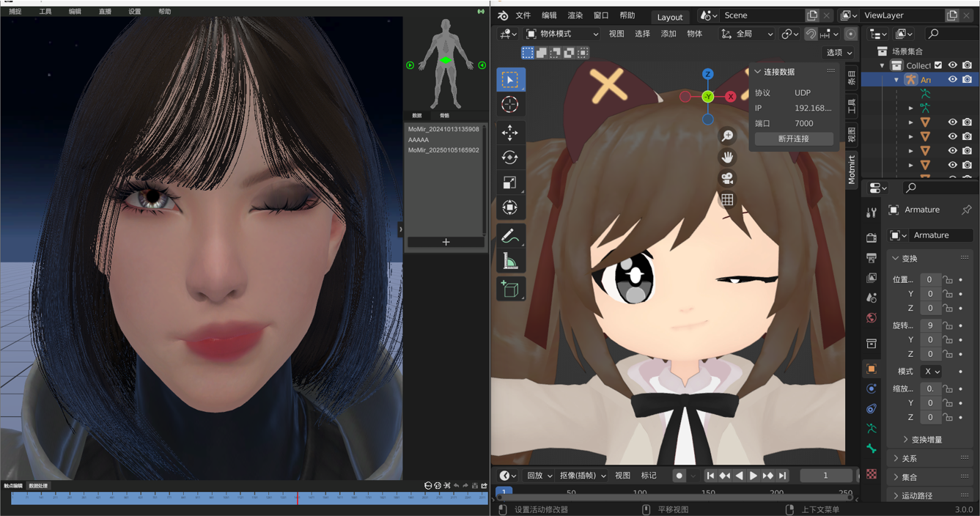Uncheck the Collection exclude checkbox
The image size is (980, 516).
tap(938, 65)
